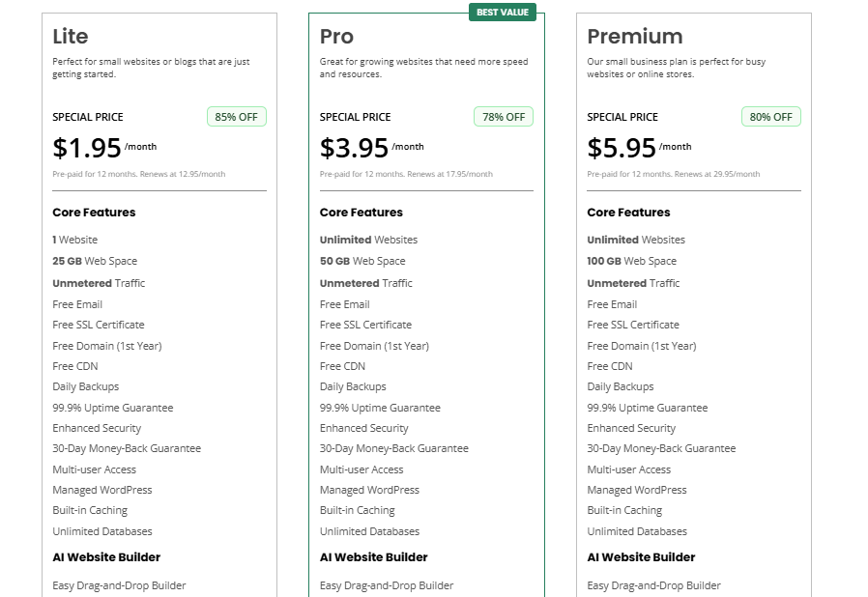Select the Lite plan heading
The height and width of the screenshot is (597, 868).
71,37
